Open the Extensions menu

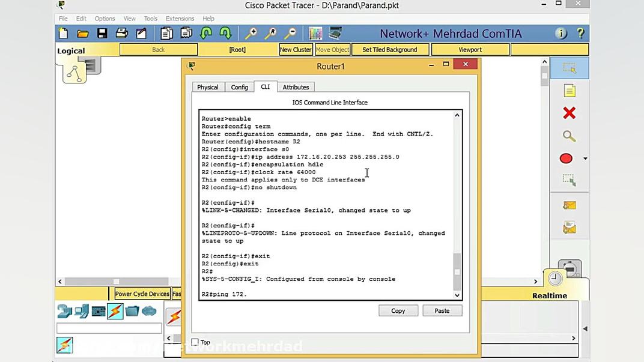[180, 19]
